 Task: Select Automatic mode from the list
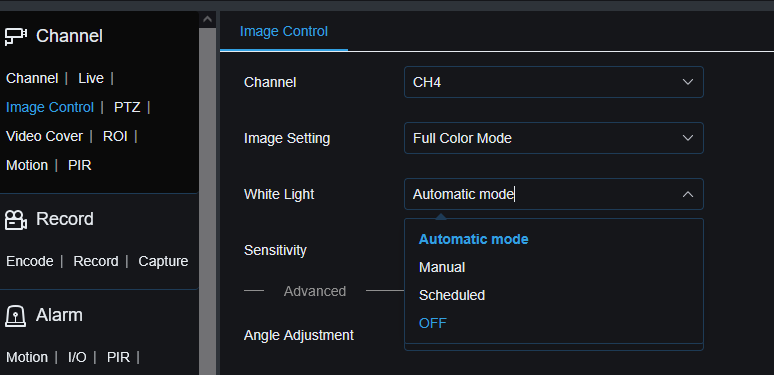pos(473,239)
